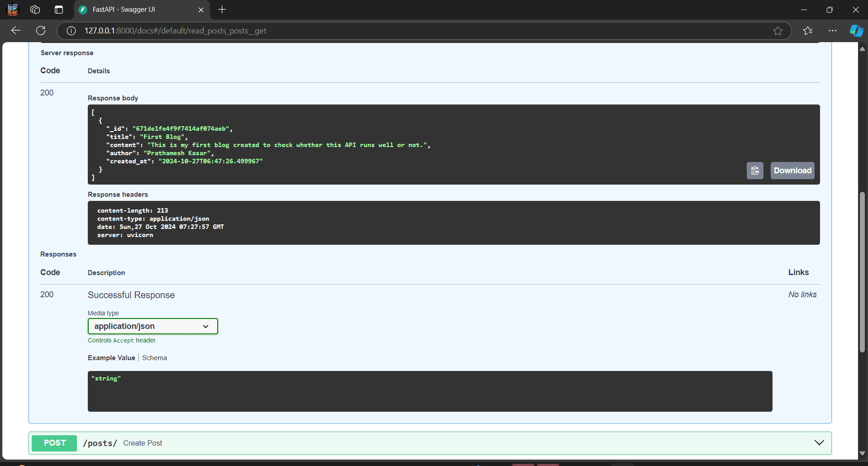Click the "string" example value text
Viewport: 868px width, 466px height.
pos(106,378)
